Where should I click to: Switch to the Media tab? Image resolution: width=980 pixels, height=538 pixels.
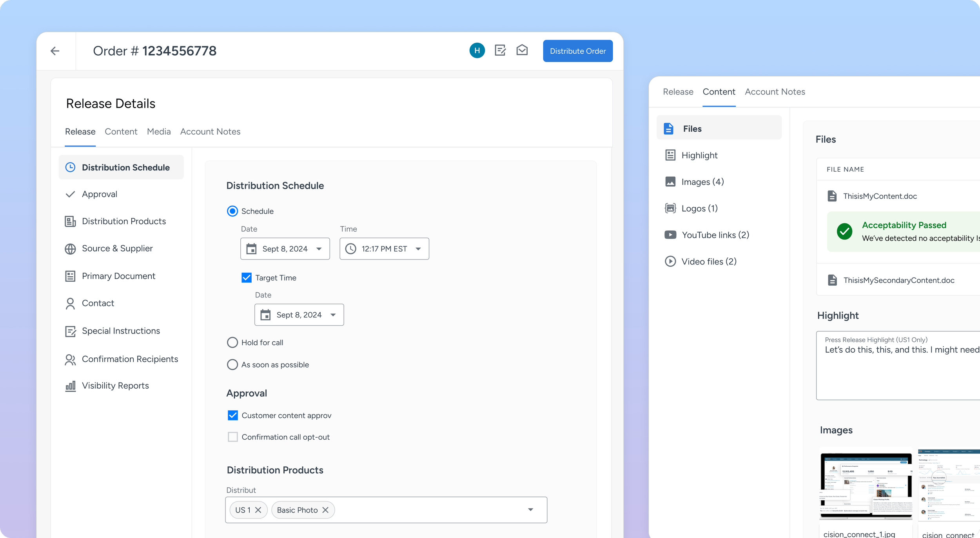pyautogui.click(x=159, y=132)
